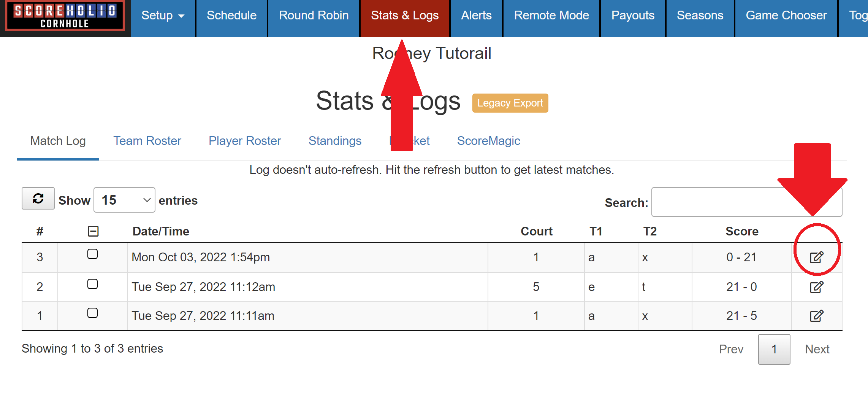
Task: Click the Legacy Export button
Action: [x=510, y=103]
